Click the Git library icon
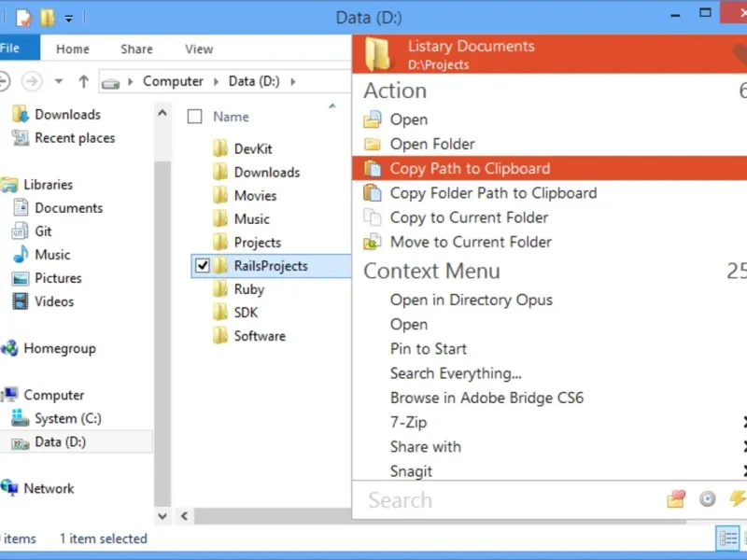Viewport: 747px width, 560px height. (20, 231)
